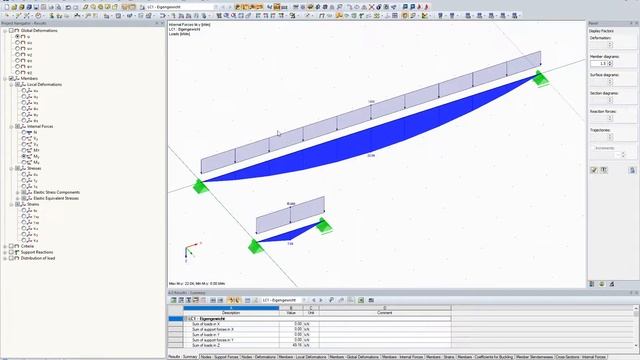Collapse the Global Deformations tree node
The image size is (640, 360).
[5, 30]
